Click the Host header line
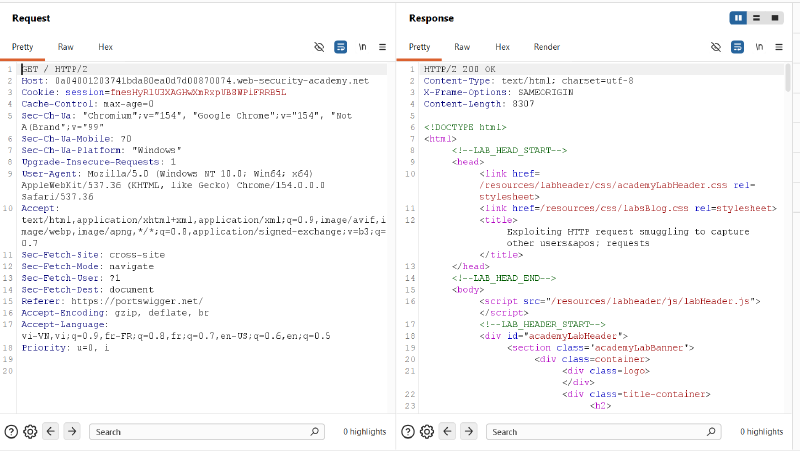 click(195, 81)
